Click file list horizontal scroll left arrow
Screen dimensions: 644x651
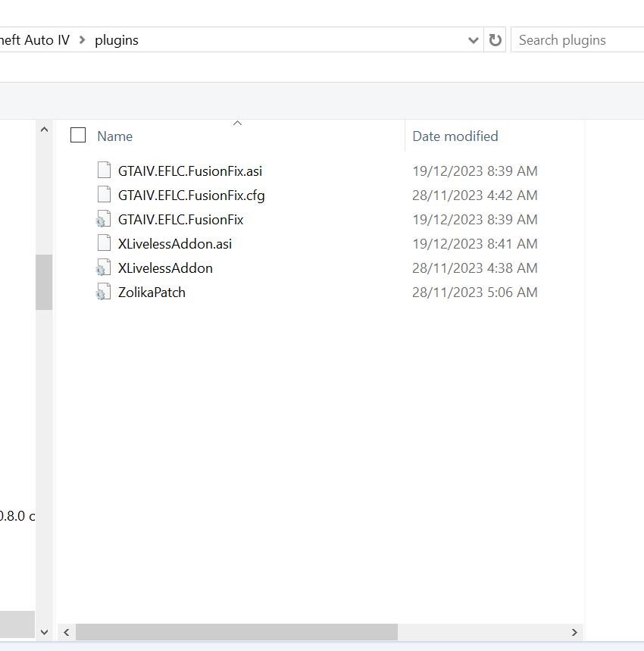67,632
